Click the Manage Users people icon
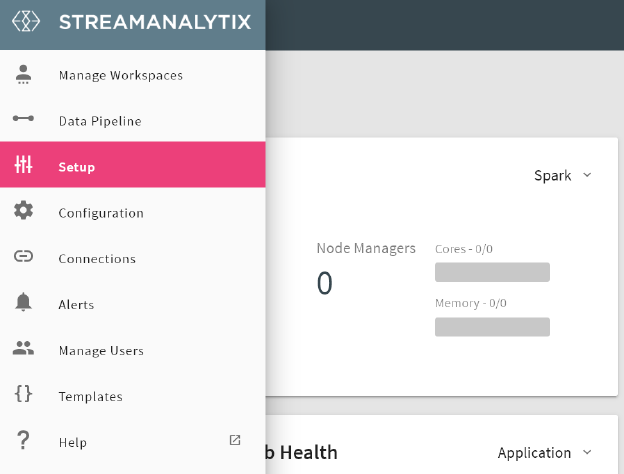 23,348
